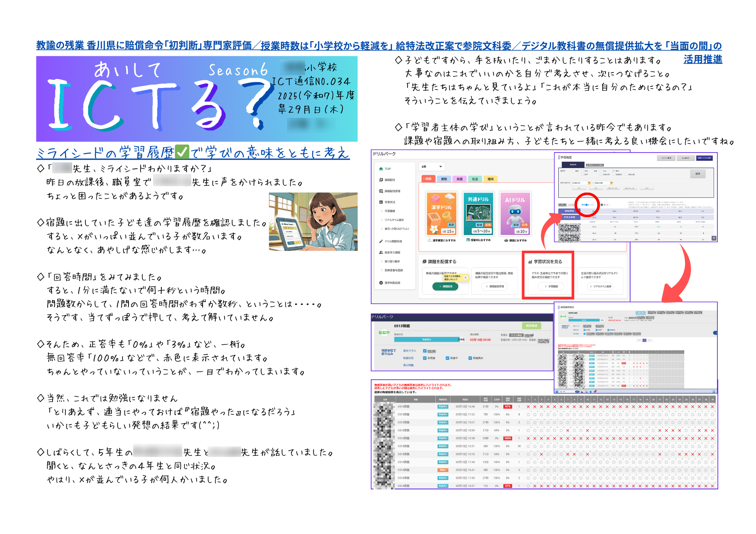Click the 0513宿題 assignment title
Viewport: 756px width, 534px height.
(x=402, y=326)
